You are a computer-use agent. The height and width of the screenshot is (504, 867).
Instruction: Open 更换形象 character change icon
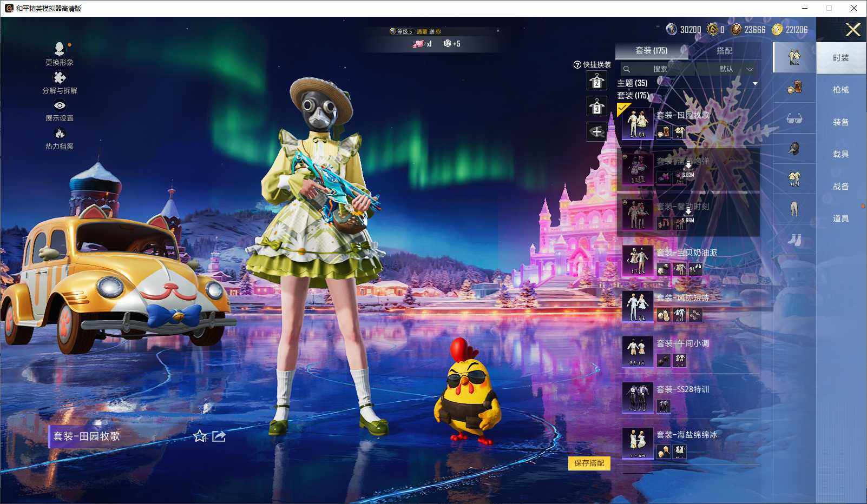click(60, 49)
